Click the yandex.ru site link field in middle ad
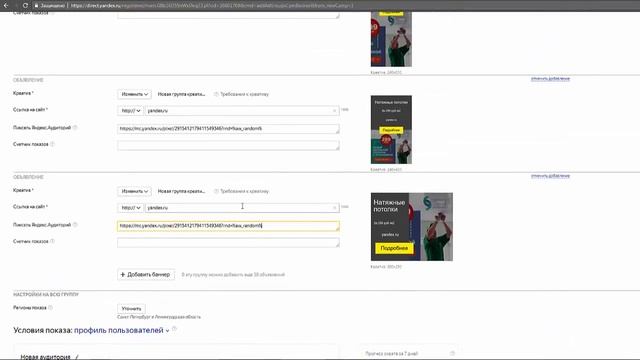The width and height of the screenshot is (640, 360). pos(242,111)
